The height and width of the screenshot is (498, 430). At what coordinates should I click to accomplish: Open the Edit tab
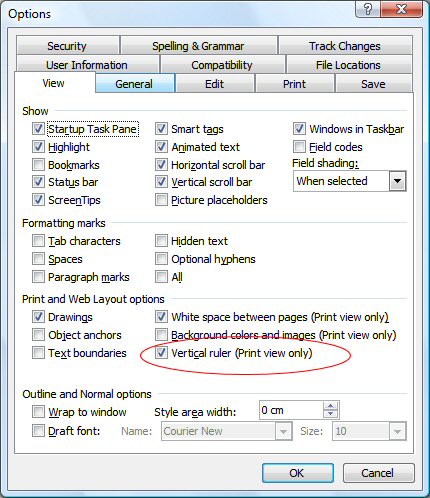[x=214, y=84]
